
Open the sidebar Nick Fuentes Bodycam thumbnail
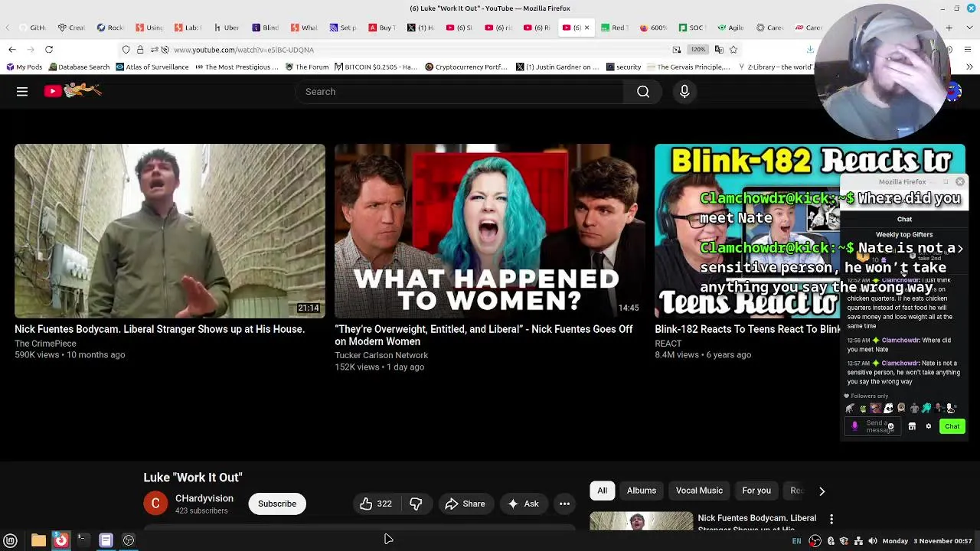pyautogui.click(x=642, y=521)
